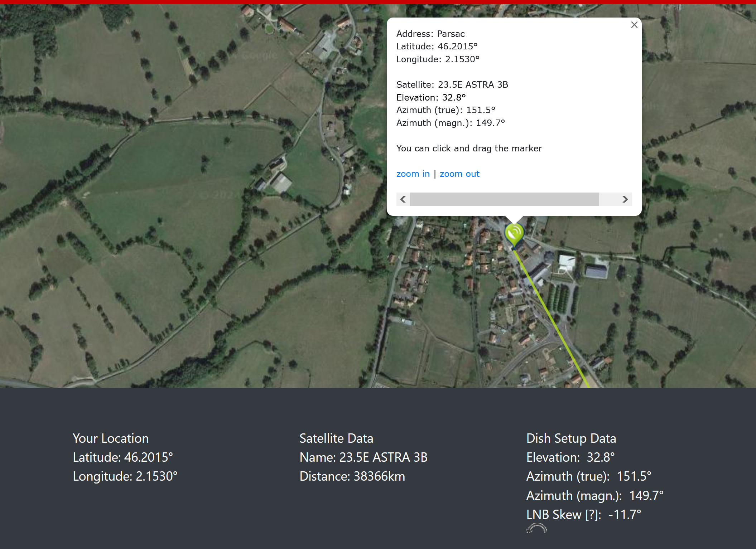
Task: Click the [?] help next to LNB Skew
Action: tap(591, 515)
